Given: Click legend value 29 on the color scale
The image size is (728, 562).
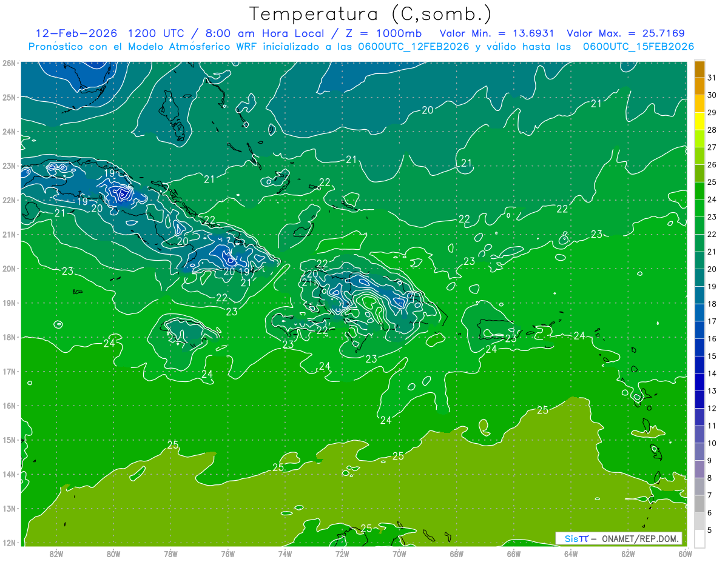Looking at the screenshot, I should pos(712,113).
